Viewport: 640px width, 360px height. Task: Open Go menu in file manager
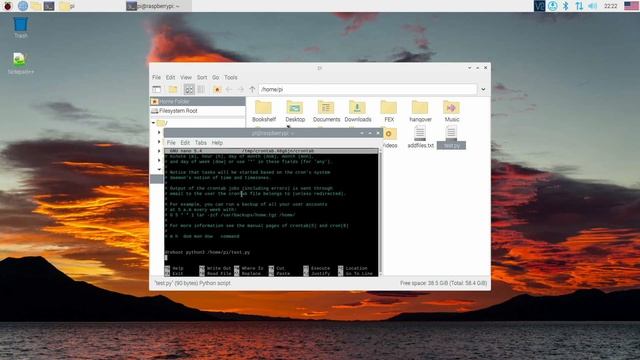pos(216,77)
